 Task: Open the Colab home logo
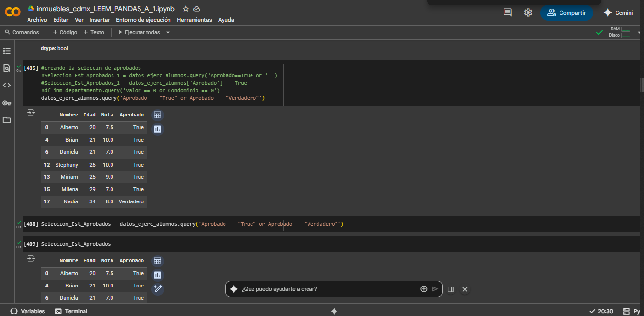(13, 12)
